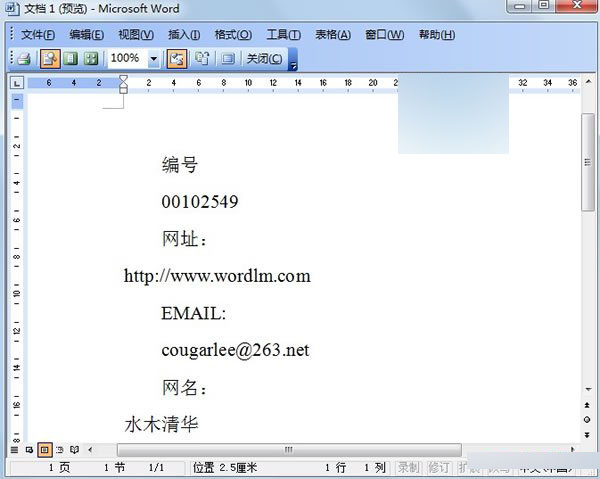Click the Shrink to Fit icon
This screenshot has width=600, height=479.
coord(202,59)
